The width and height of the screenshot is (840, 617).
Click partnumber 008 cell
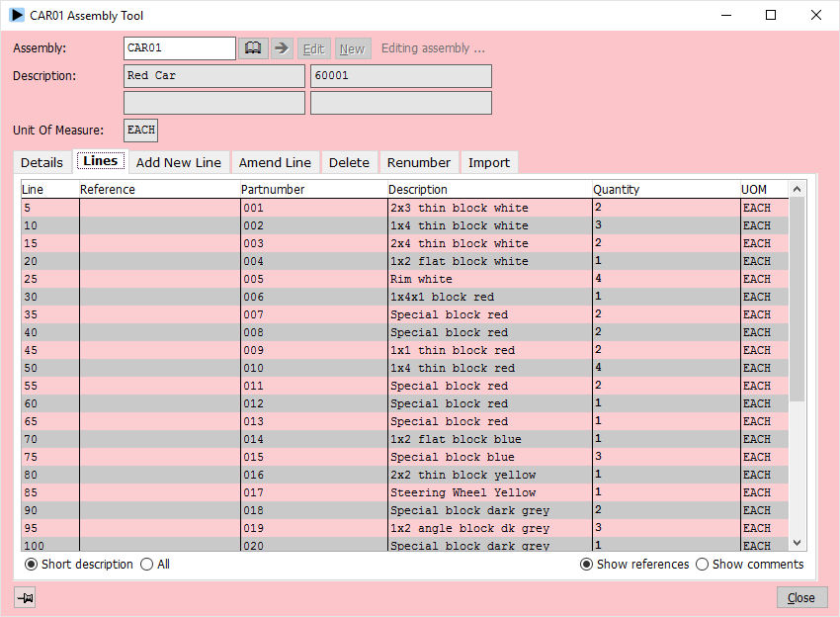tap(314, 332)
